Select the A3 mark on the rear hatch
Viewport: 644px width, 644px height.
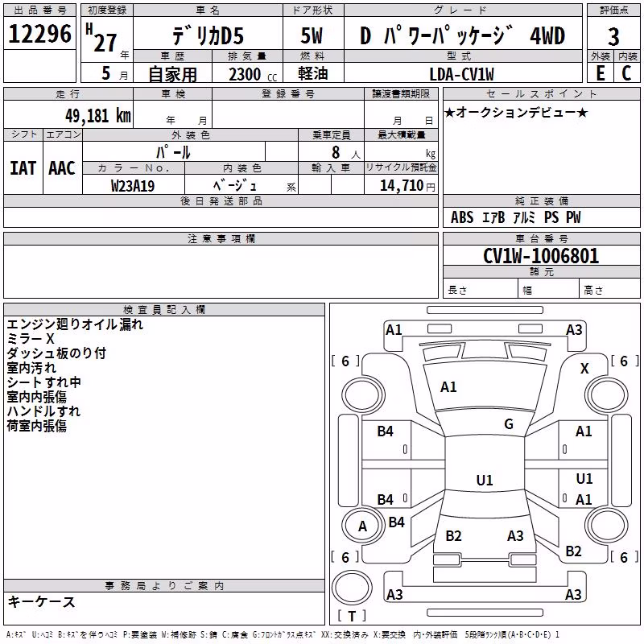515,535
